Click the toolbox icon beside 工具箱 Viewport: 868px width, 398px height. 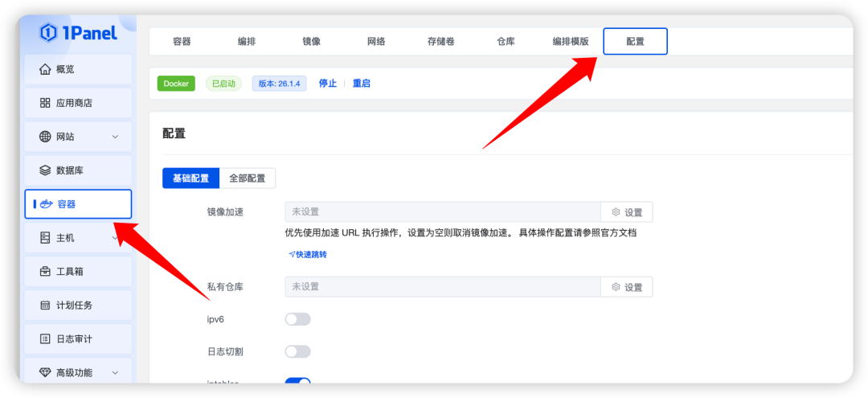[45, 272]
